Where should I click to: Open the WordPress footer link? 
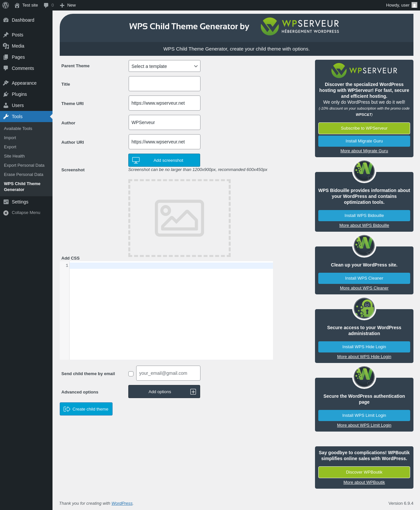coord(122,503)
